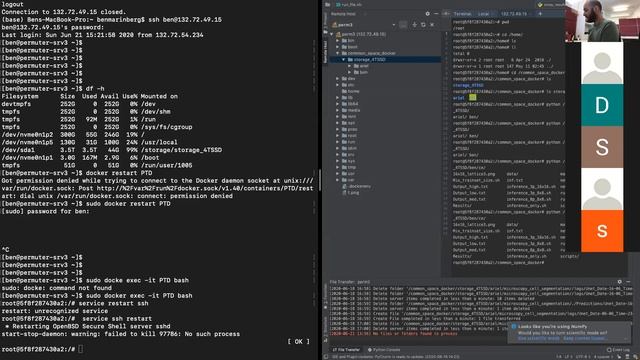Expand the ariel folder
The height and width of the screenshot is (360, 640).
click(x=350, y=66)
